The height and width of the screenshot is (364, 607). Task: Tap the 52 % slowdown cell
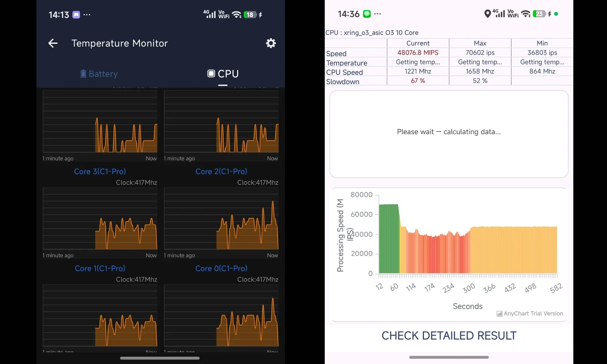point(480,81)
